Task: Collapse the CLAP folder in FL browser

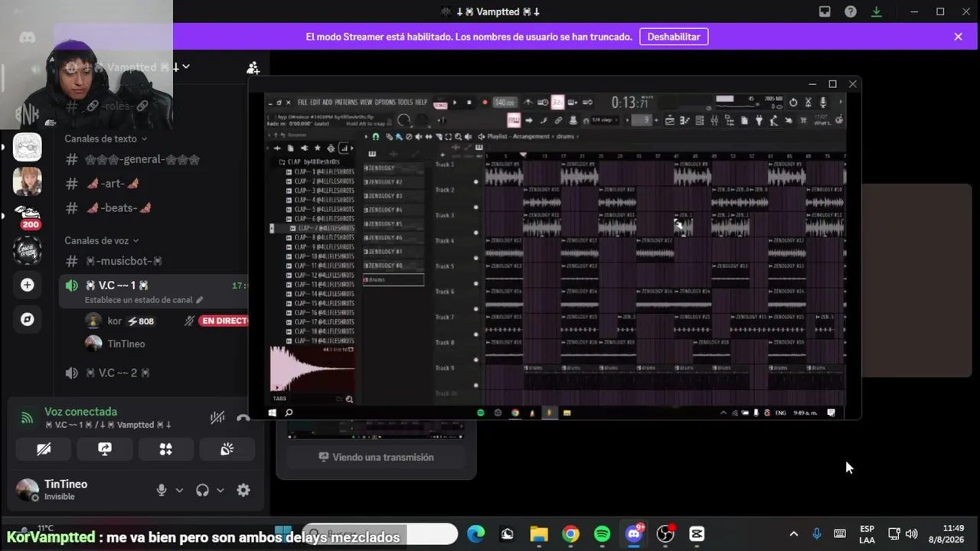Action: pos(282,162)
